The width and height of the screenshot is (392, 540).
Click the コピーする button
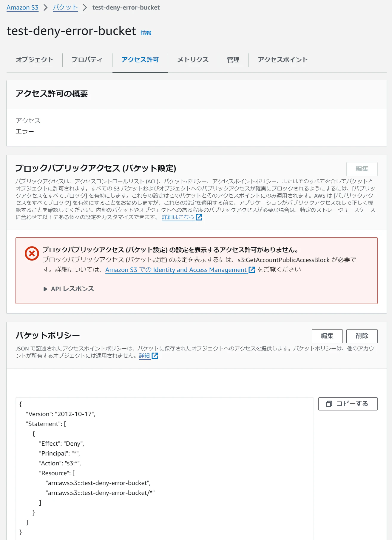348,404
